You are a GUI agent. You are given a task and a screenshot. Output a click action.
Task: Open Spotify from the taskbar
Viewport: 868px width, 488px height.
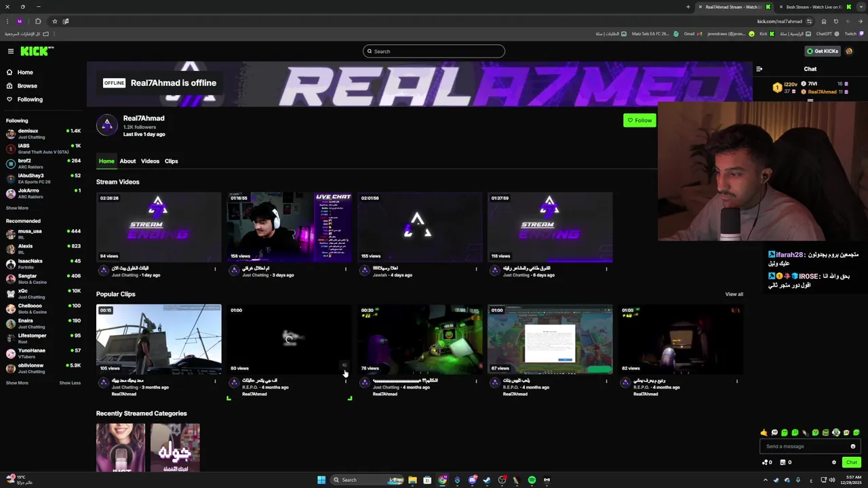[532, 480]
